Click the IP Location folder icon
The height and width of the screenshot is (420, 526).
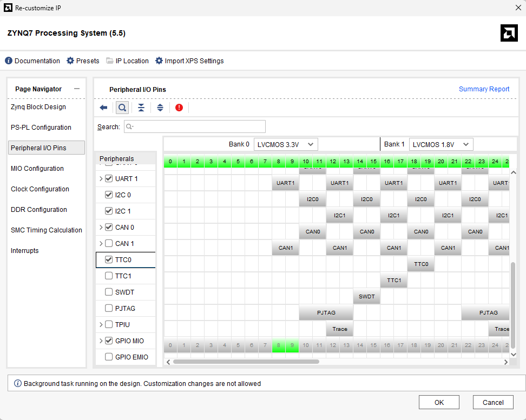110,61
